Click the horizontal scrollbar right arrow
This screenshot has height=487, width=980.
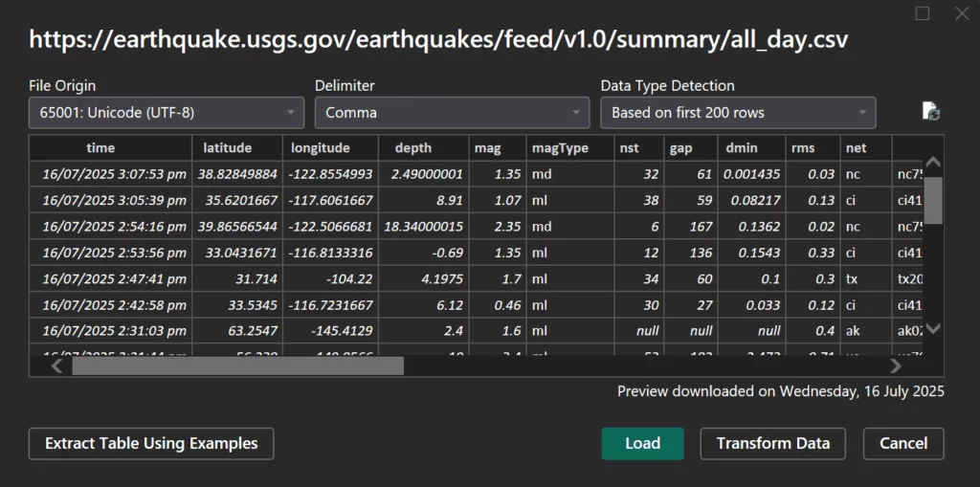click(896, 365)
